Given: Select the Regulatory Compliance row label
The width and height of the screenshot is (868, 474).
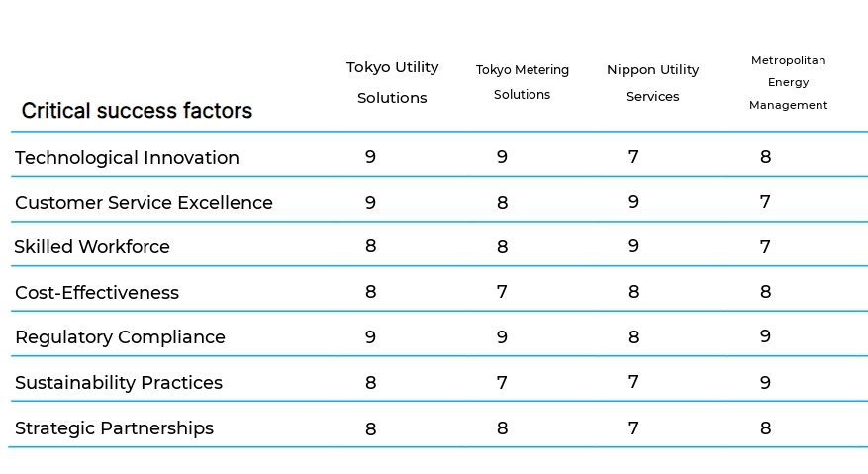Looking at the screenshot, I should coord(120,336).
